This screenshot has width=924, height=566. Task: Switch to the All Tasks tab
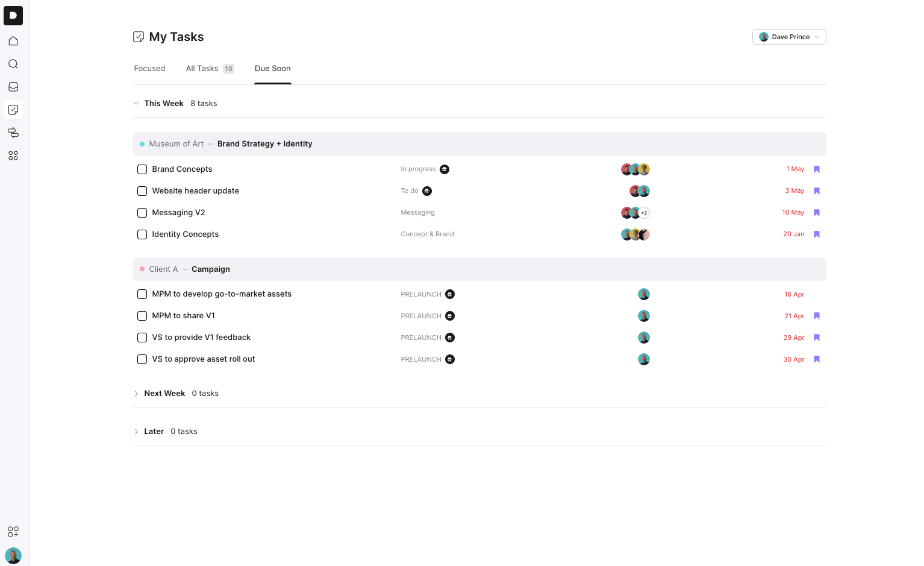coord(210,69)
